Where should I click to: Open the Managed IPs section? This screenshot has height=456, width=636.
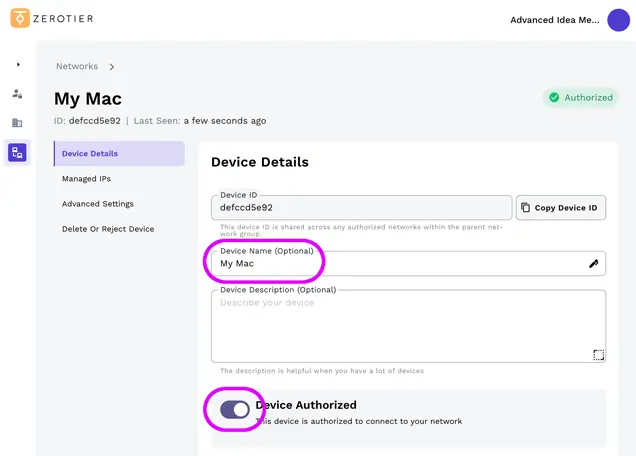[86, 179]
